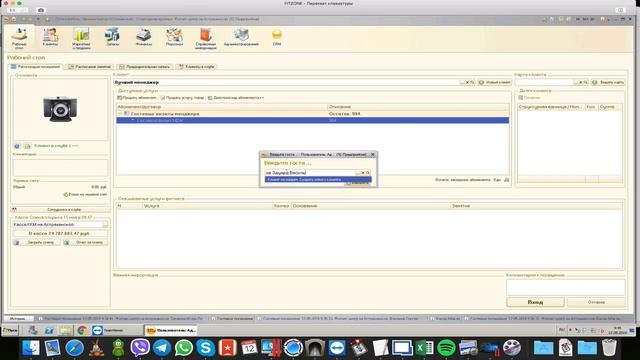This screenshot has height=360, width=640.
Task: Open WhatsApp from the macOS dock
Action: [184, 348]
